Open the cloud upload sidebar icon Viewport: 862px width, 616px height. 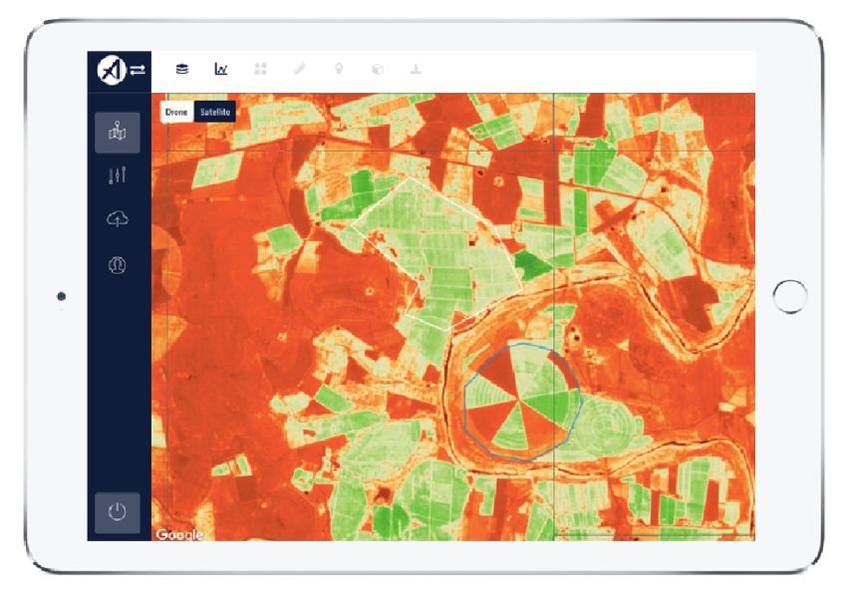click(x=118, y=219)
